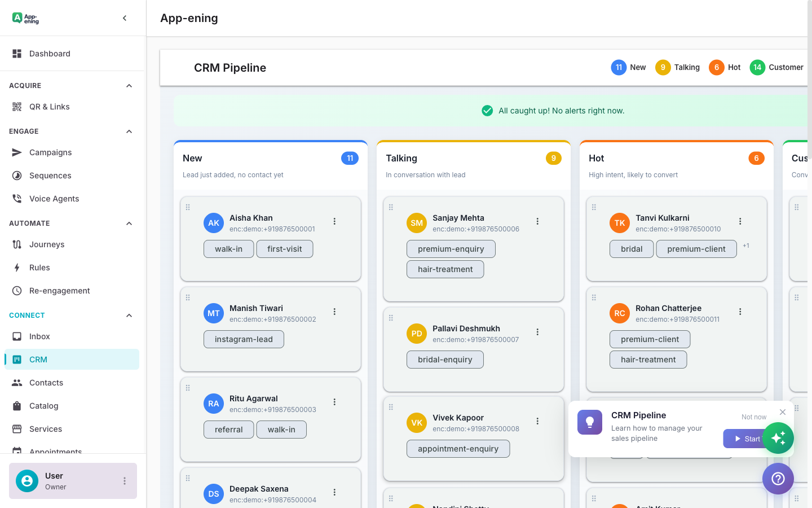
Task: Click Tanvi Kulkarni's avatar
Action: click(619, 223)
